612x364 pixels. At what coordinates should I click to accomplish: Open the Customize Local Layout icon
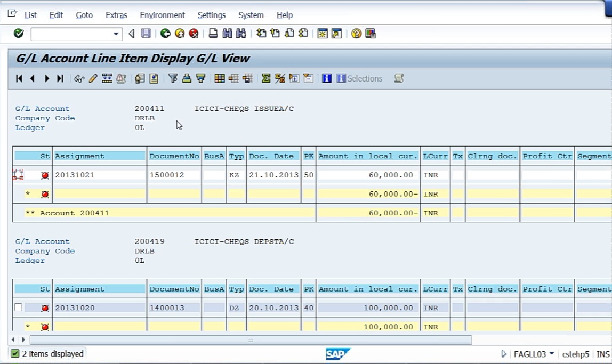(371, 34)
